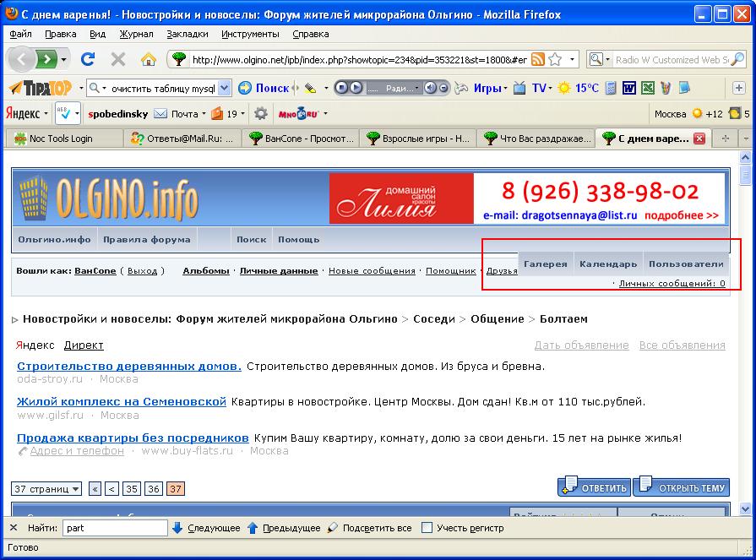Click the plus icon at the toolbar's right end
Screen dimensions: 756x560
738,88
